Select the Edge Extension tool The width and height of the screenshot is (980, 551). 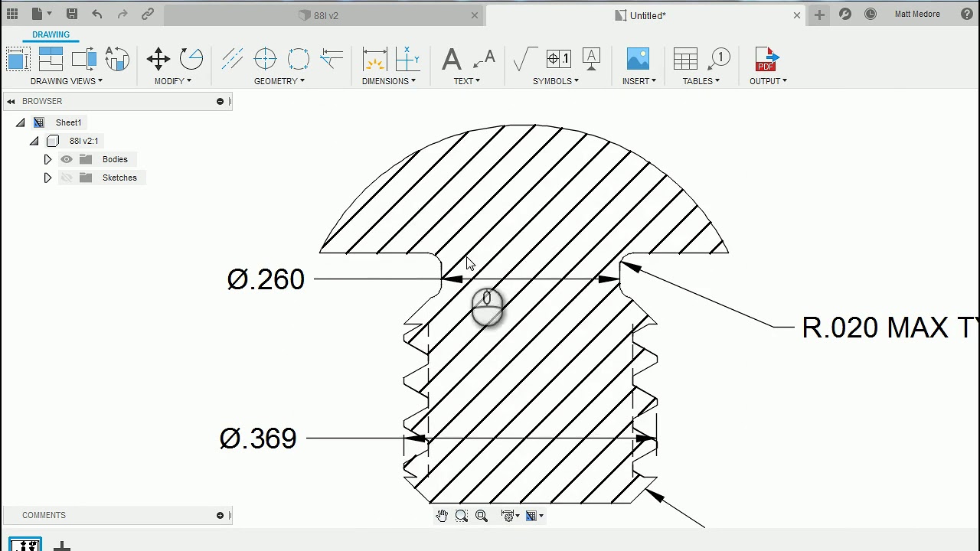(332, 59)
